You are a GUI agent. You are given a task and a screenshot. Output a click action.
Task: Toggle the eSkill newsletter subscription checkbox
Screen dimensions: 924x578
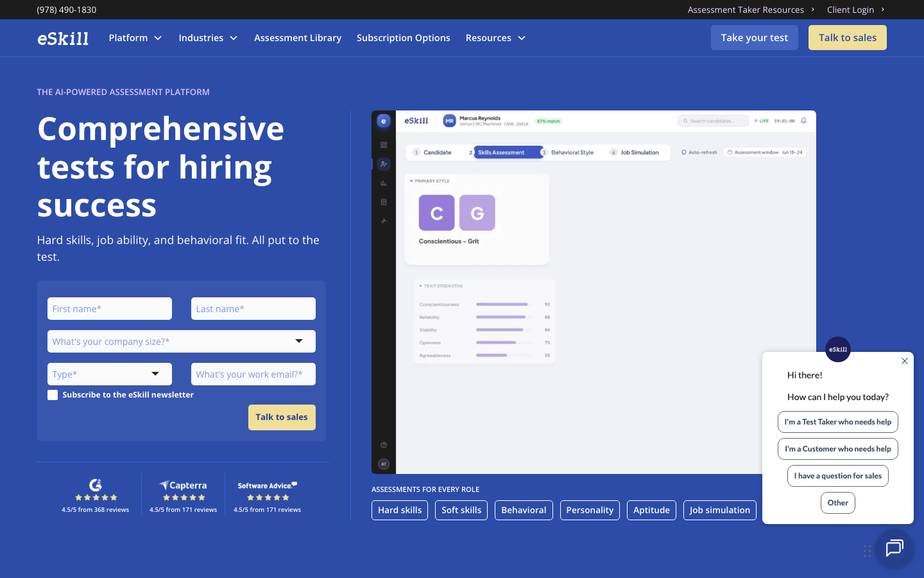point(53,395)
